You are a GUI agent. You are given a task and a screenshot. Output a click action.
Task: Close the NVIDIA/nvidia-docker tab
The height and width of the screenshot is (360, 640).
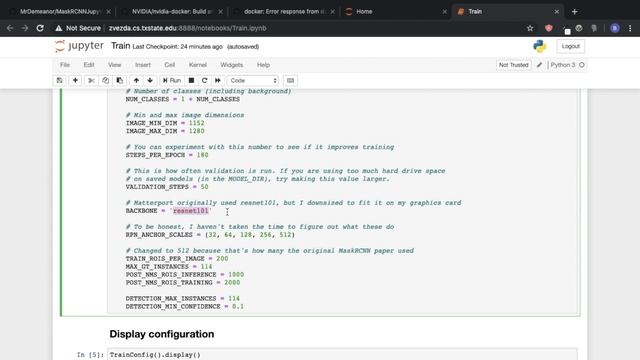point(220,12)
